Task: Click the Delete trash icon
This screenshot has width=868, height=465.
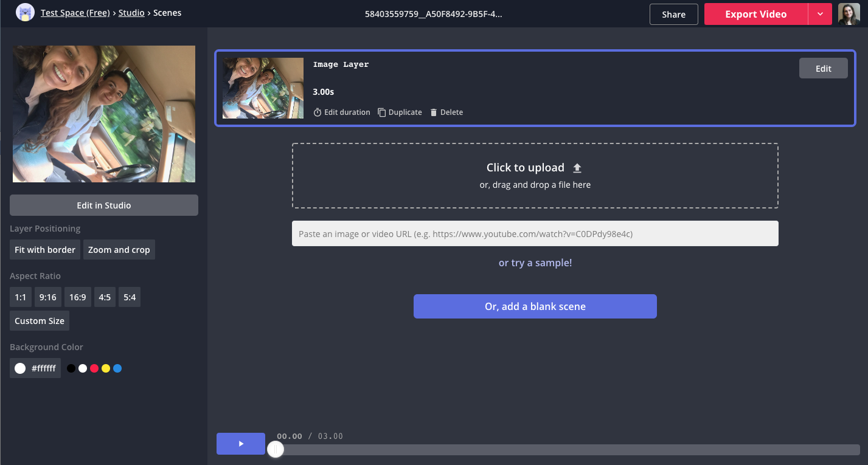Action: pyautogui.click(x=434, y=112)
